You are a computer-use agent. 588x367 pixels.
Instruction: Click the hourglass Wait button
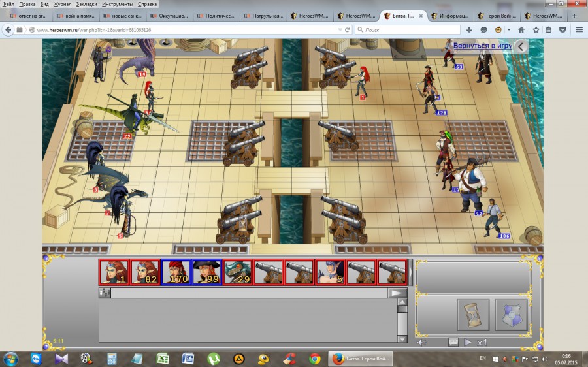click(473, 315)
